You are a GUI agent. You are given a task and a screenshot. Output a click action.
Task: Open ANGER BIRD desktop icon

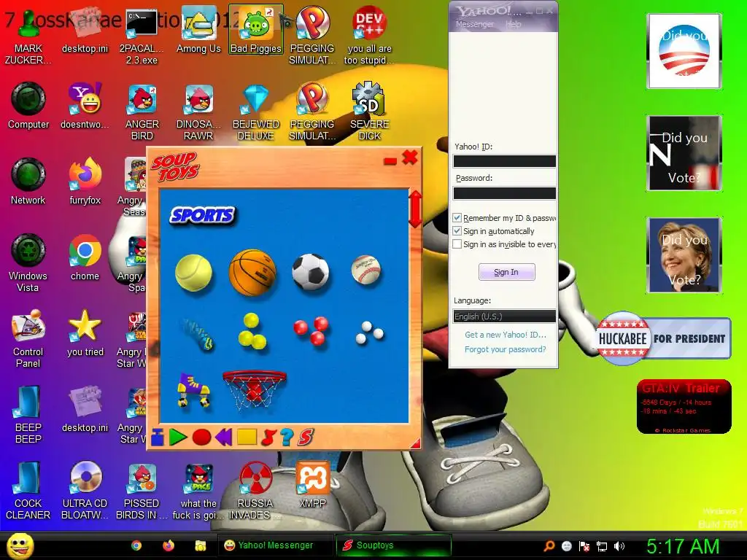142,112
